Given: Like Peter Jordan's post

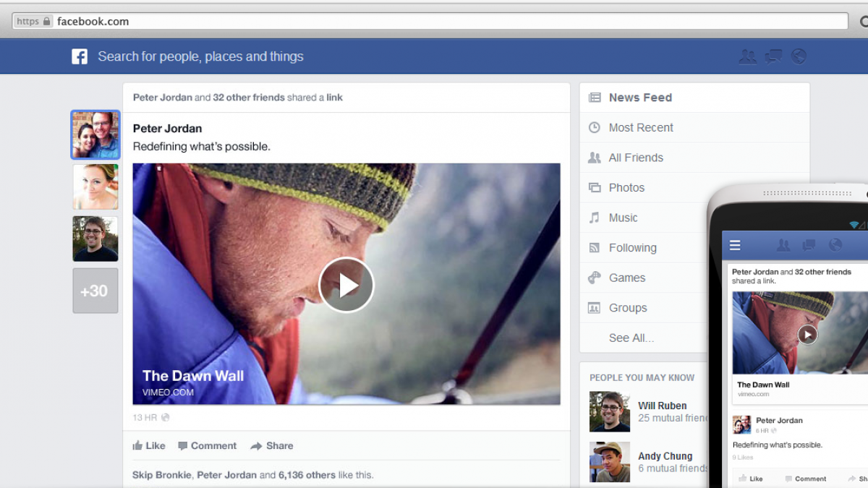Looking at the screenshot, I should pyautogui.click(x=149, y=446).
